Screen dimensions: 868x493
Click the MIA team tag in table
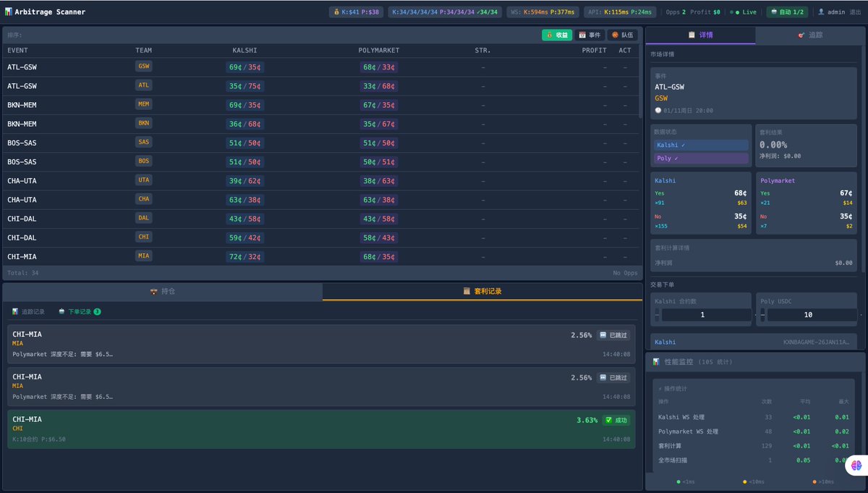144,256
